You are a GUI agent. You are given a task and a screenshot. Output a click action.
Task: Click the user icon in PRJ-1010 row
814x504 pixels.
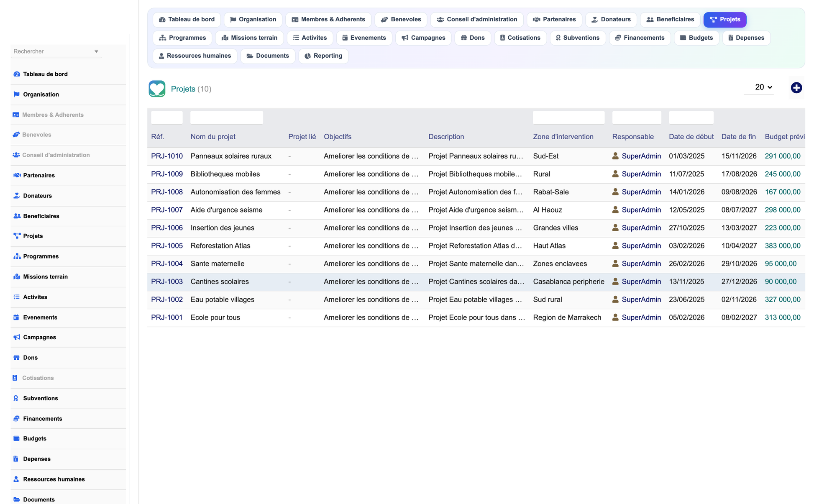click(x=615, y=156)
